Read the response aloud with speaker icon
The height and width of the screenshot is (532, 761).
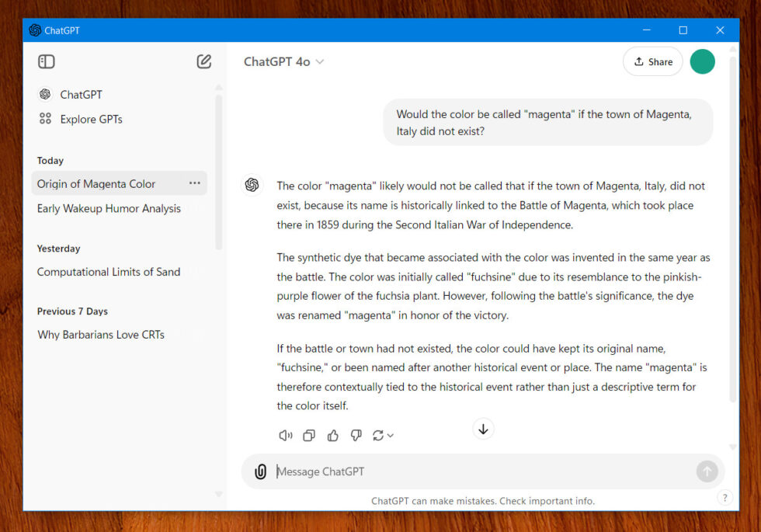coord(285,436)
